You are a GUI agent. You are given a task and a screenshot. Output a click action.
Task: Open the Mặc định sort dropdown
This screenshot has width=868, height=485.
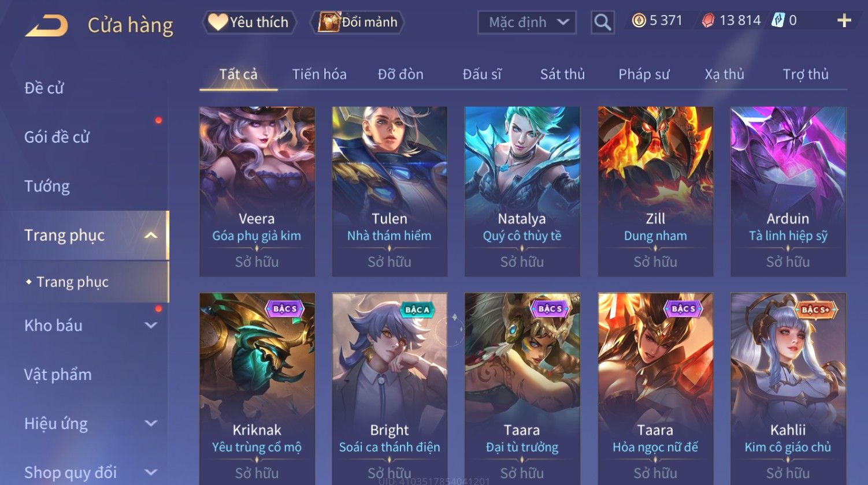coord(527,23)
